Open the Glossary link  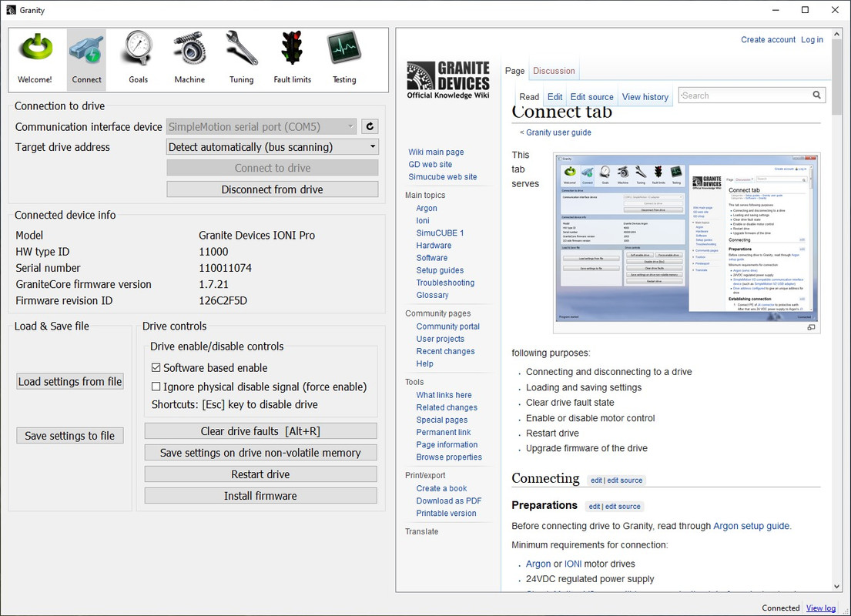[x=432, y=295]
